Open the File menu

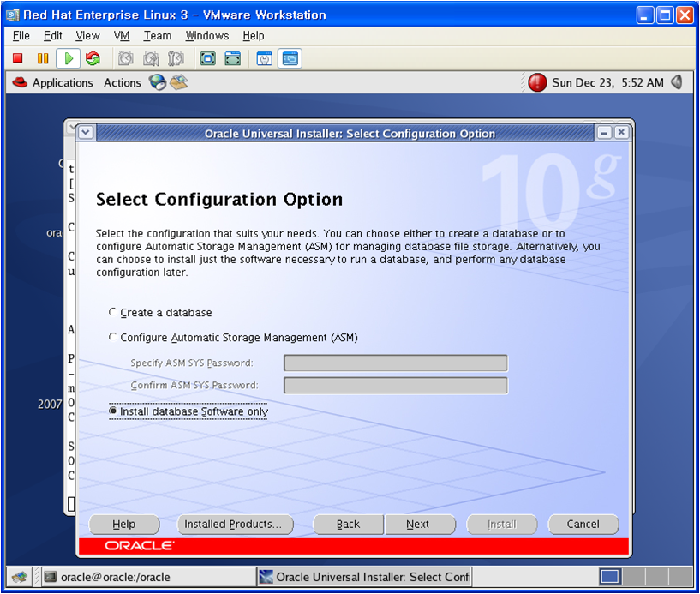click(21, 36)
